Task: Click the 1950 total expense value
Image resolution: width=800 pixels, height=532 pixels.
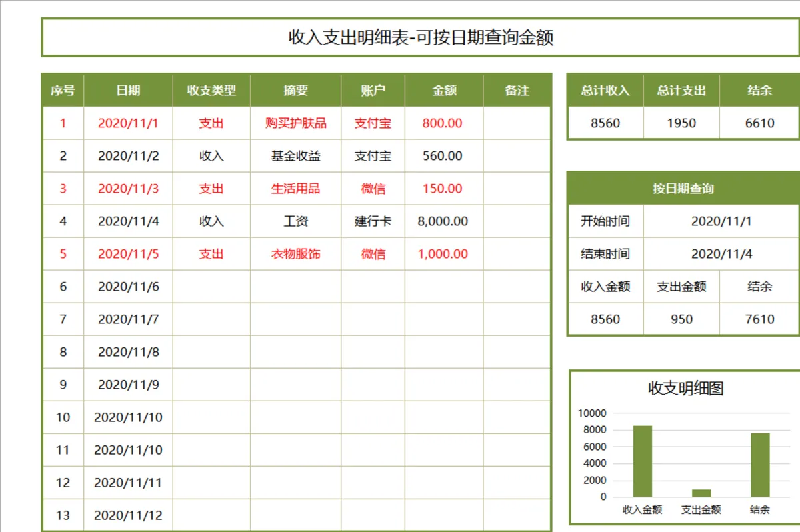Action: 681,123
